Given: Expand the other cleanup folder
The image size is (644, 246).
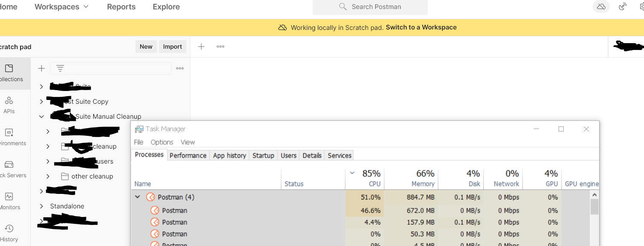Looking at the screenshot, I should [48, 176].
